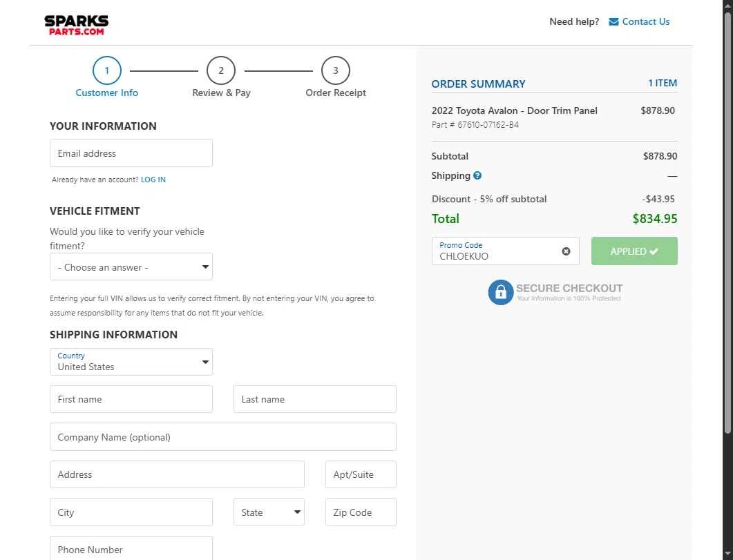Click the LOG IN link

pos(153,180)
